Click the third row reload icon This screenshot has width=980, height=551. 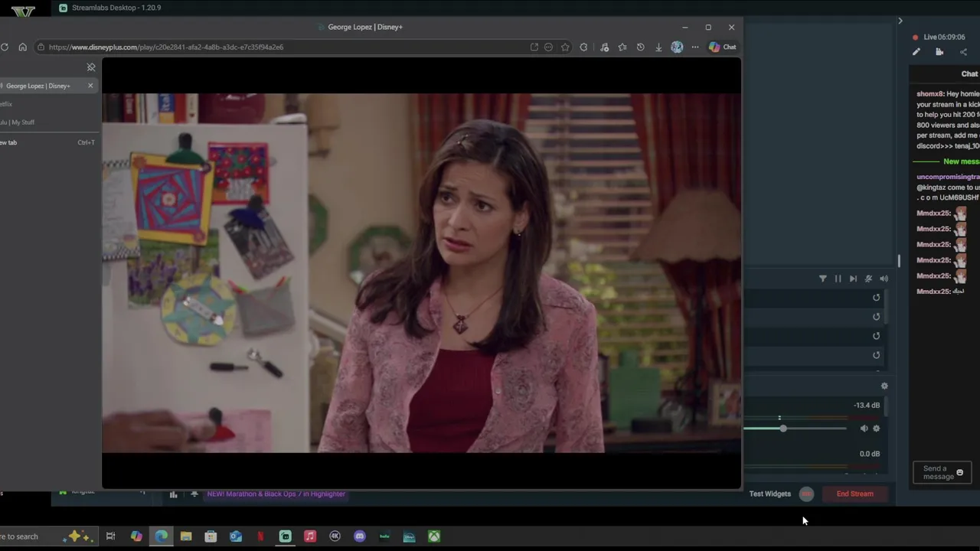point(877,336)
